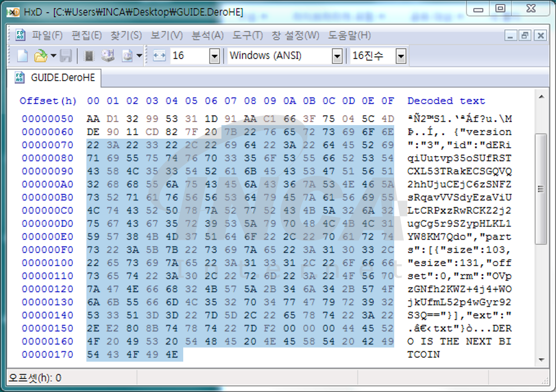Click the bytes-per-row width arrows icon
The width and height of the screenshot is (556, 392).
coord(159,55)
